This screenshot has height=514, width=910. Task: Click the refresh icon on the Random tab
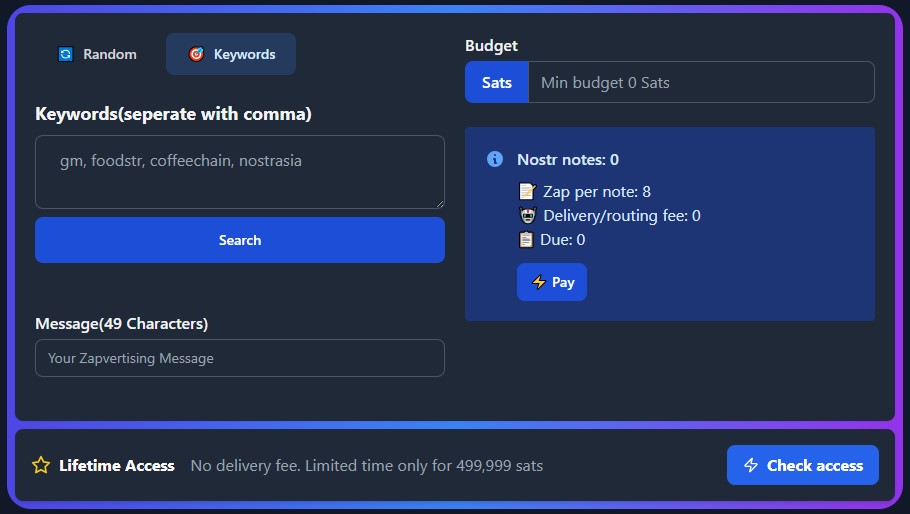(x=66, y=54)
